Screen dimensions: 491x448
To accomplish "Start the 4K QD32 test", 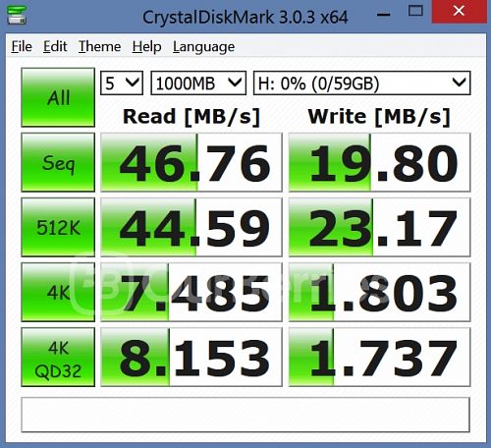I will point(58,357).
